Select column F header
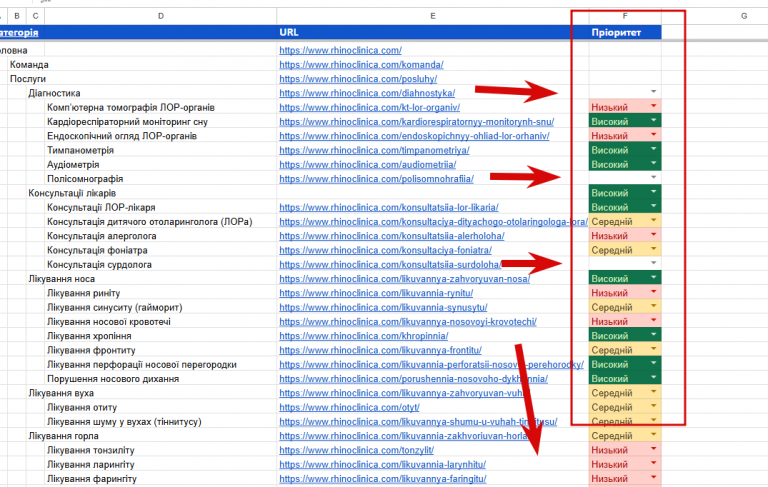This screenshot has height=487, width=768. (x=624, y=16)
